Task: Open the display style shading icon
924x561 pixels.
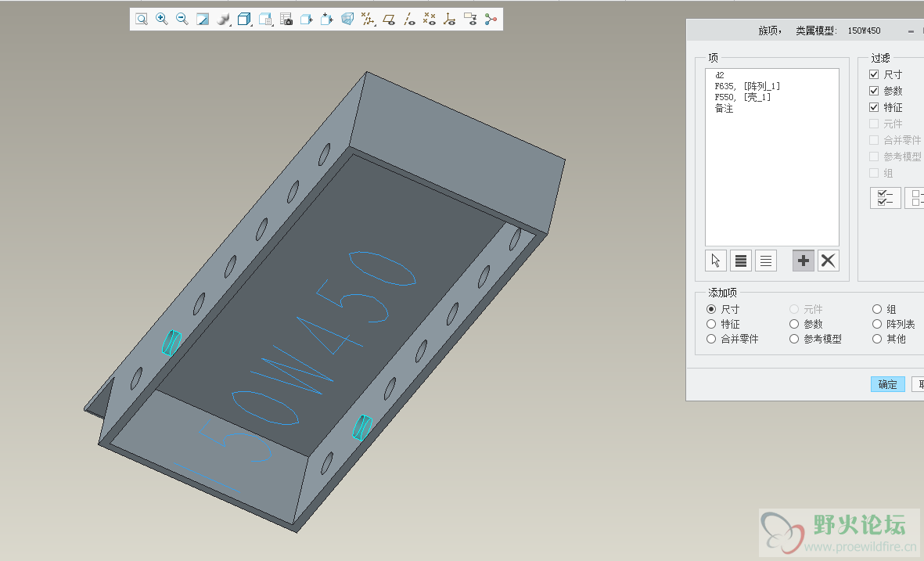Action: [223, 20]
